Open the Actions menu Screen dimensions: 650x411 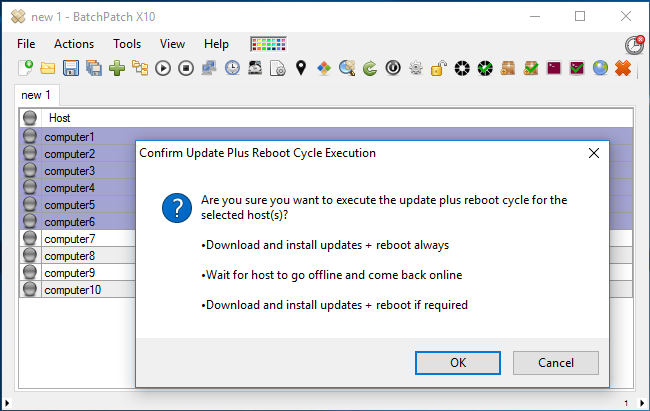(x=74, y=44)
